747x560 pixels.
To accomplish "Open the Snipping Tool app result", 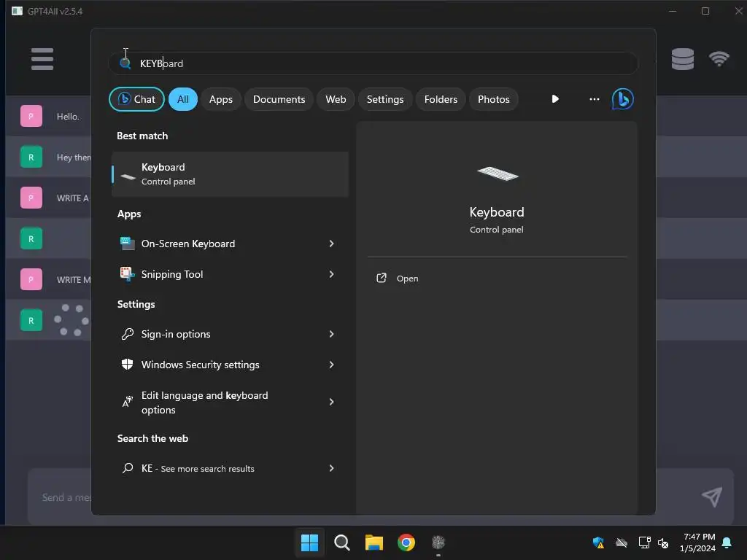I will 230,274.
